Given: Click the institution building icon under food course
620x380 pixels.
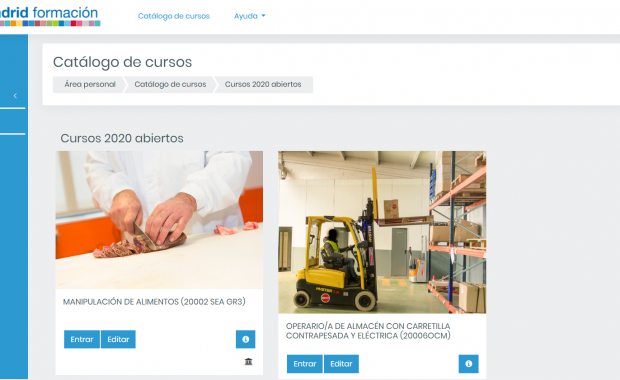Looking at the screenshot, I should tap(248, 361).
